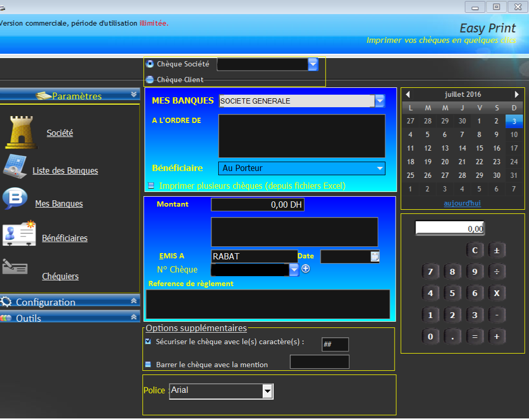Image resolution: width=529 pixels, height=420 pixels.
Task: Check Barrer le chèque avec la mention
Action: [148, 365]
